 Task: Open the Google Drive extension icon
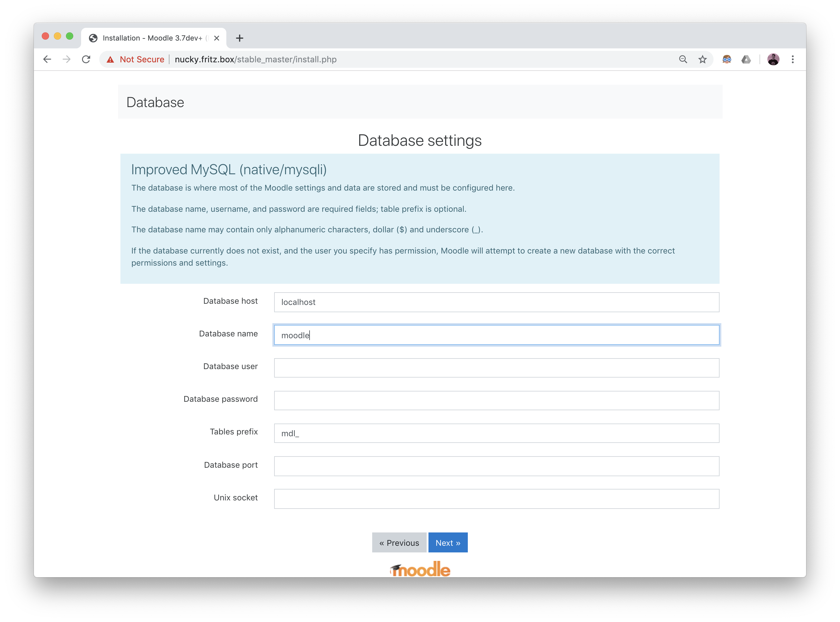click(746, 59)
